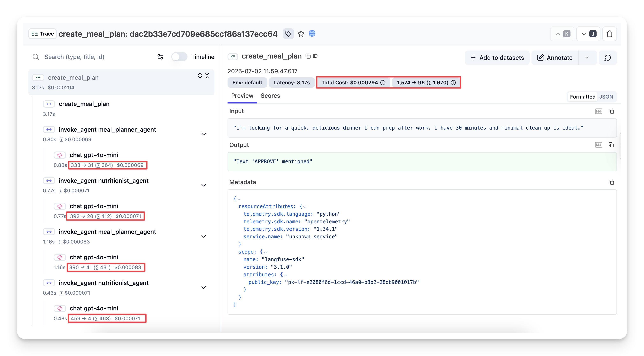Click span icon of first meal_planner_agent row
644x356 pixels.
[x=49, y=130]
